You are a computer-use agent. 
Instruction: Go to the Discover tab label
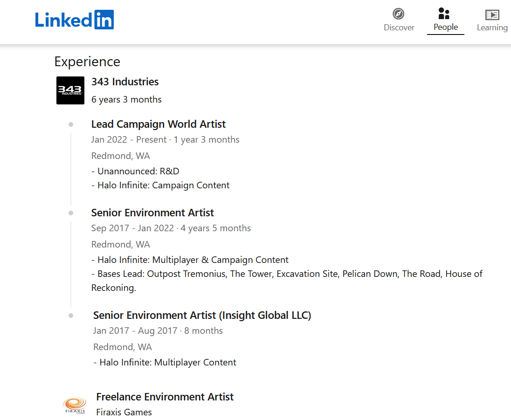click(x=399, y=28)
